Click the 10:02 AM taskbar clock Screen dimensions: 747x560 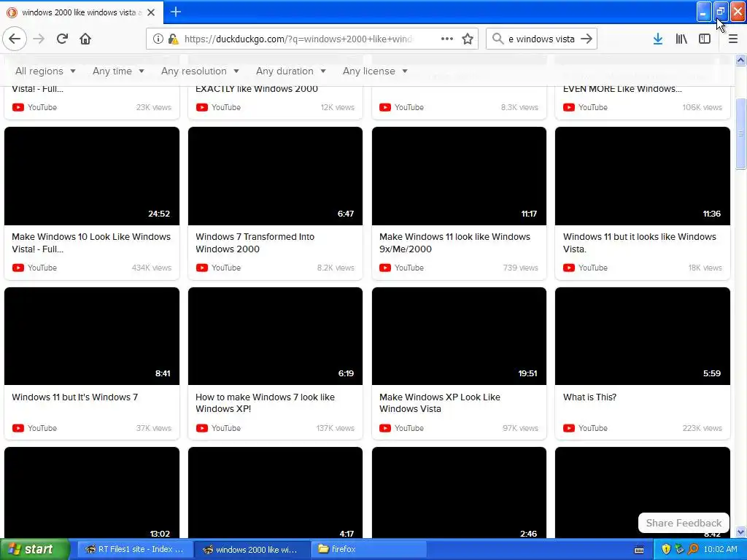(720, 549)
